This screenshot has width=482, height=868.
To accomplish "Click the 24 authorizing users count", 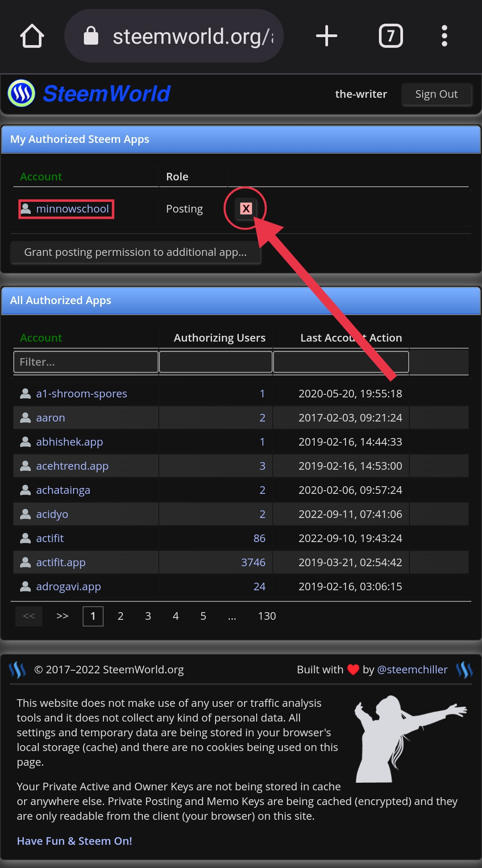I will coord(259,586).
